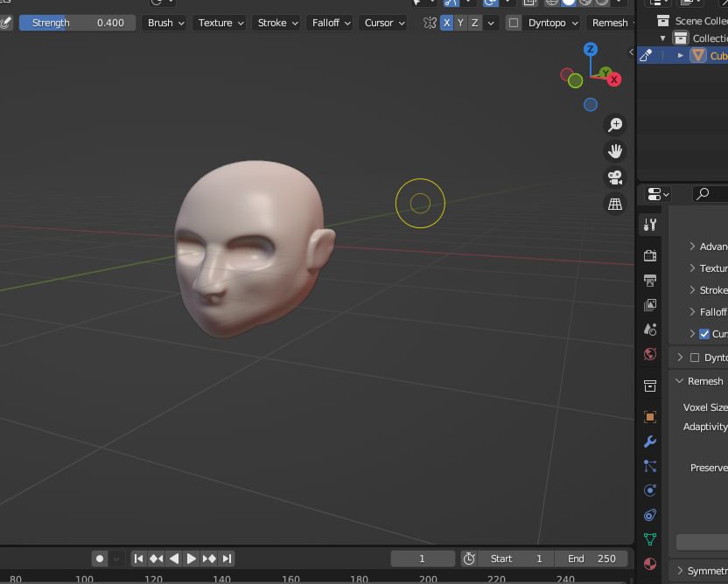Screen dimensions: 728x584
Task: Click the zoom magnifier viewport gizmo
Action: (x=615, y=125)
